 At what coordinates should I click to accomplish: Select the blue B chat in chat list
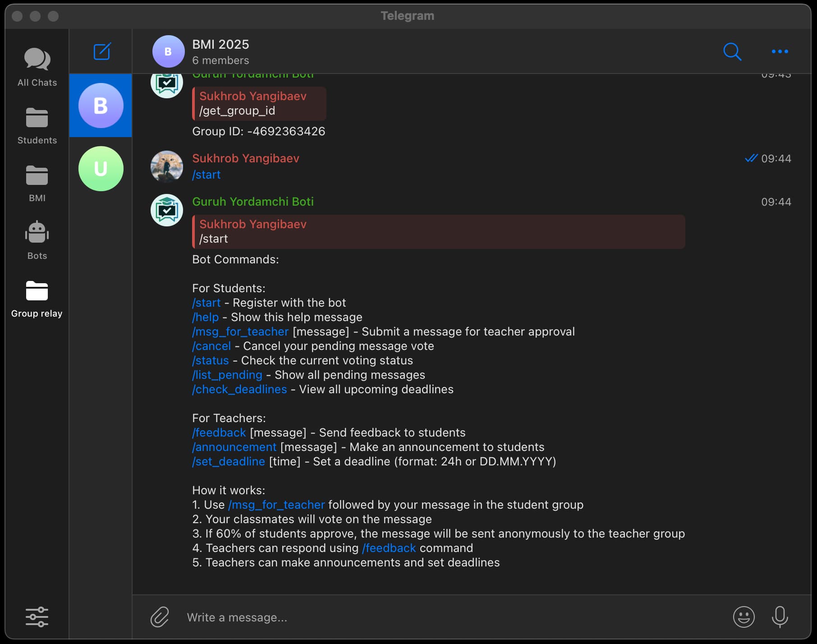[x=101, y=106]
